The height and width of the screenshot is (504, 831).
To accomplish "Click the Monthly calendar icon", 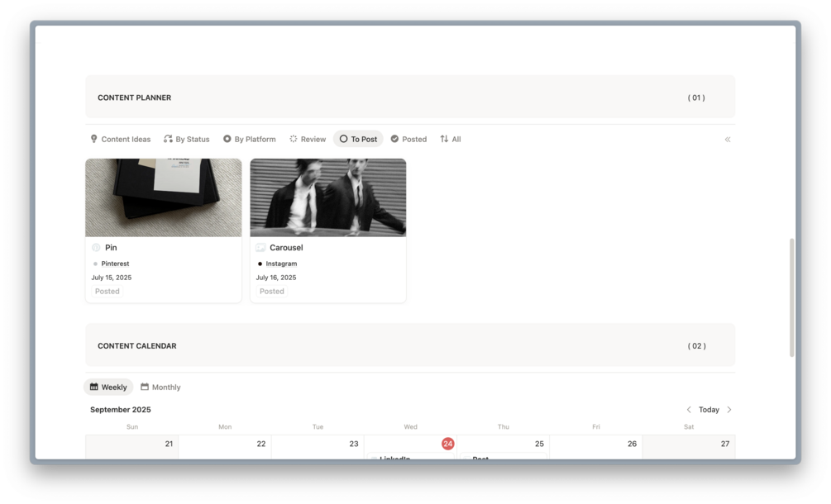I will tap(144, 387).
